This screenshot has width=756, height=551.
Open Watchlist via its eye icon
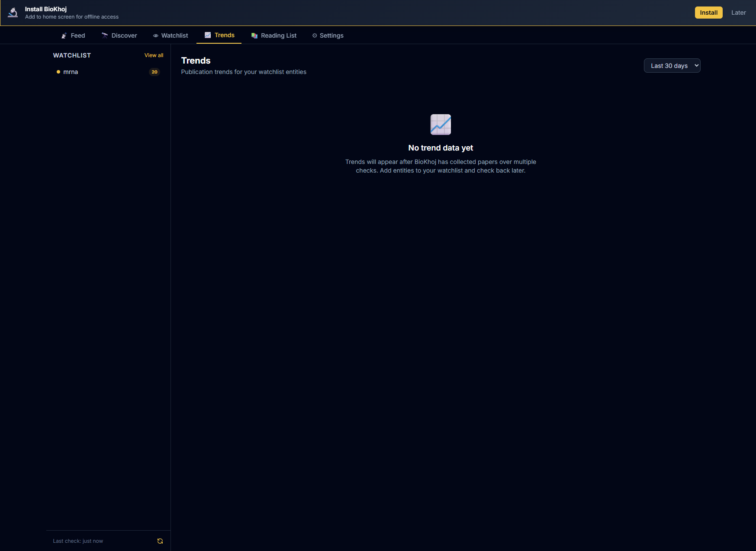coord(156,35)
